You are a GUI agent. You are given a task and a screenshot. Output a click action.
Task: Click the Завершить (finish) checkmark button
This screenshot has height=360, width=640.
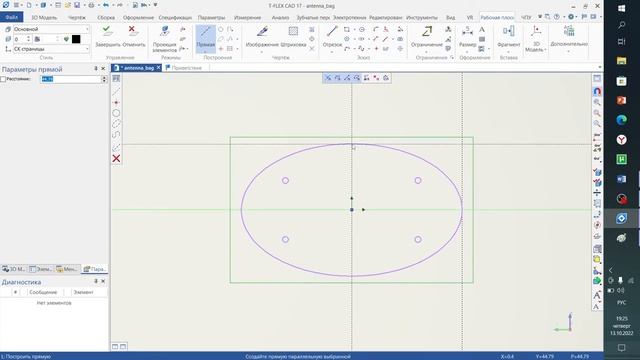[108, 36]
